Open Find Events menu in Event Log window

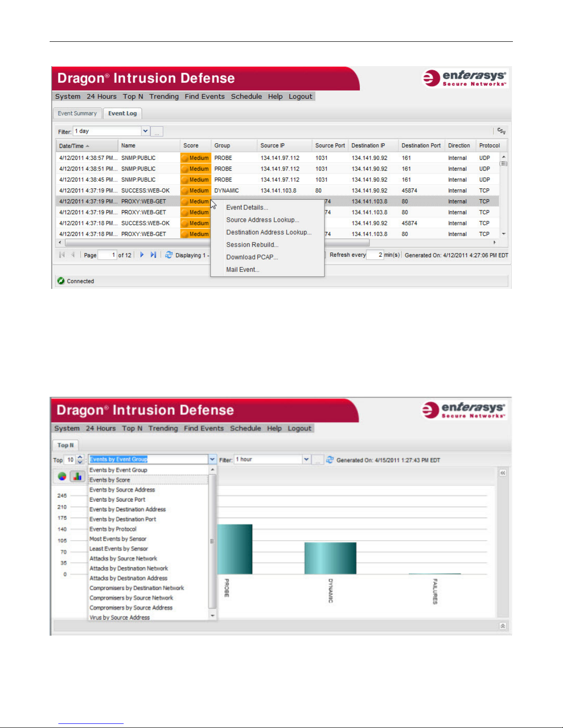[205, 96]
